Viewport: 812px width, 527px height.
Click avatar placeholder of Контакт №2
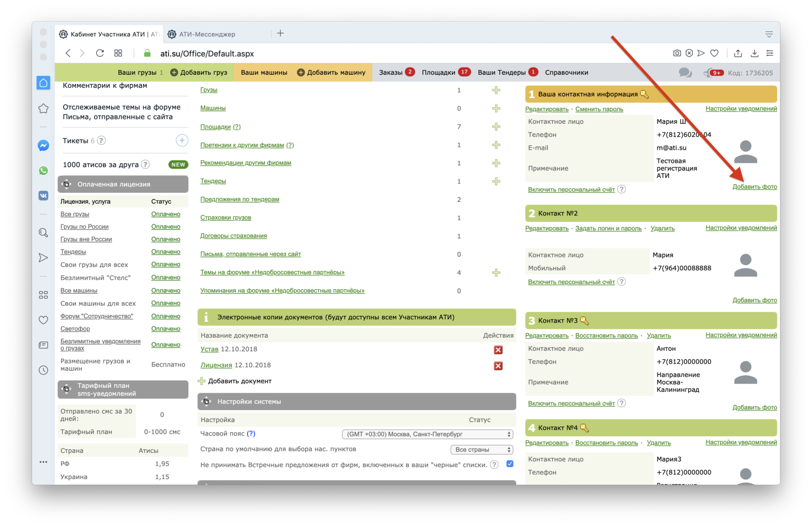(745, 265)
